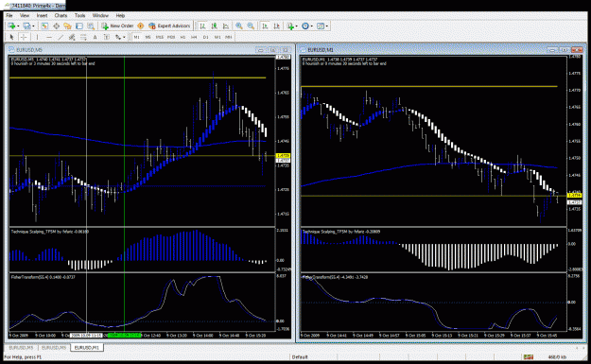591x364 pixels.
Task: Select the text 'A' drawing tool
Action: [x=95, y=37]
